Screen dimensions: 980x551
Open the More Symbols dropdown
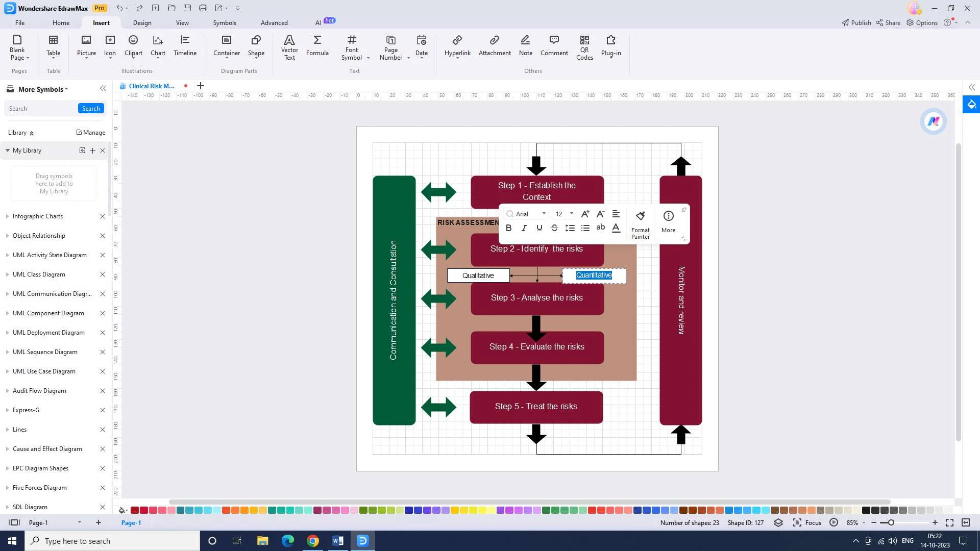pos(43,89)
